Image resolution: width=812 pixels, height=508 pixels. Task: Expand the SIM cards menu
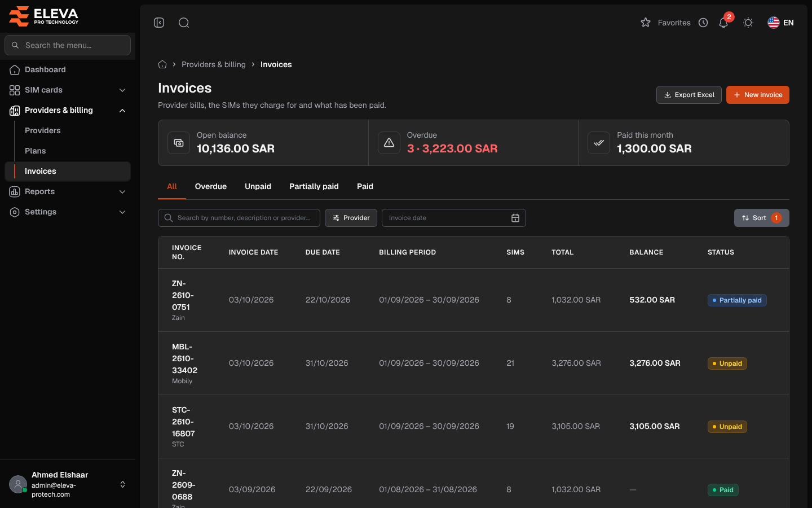coord(68,90)
